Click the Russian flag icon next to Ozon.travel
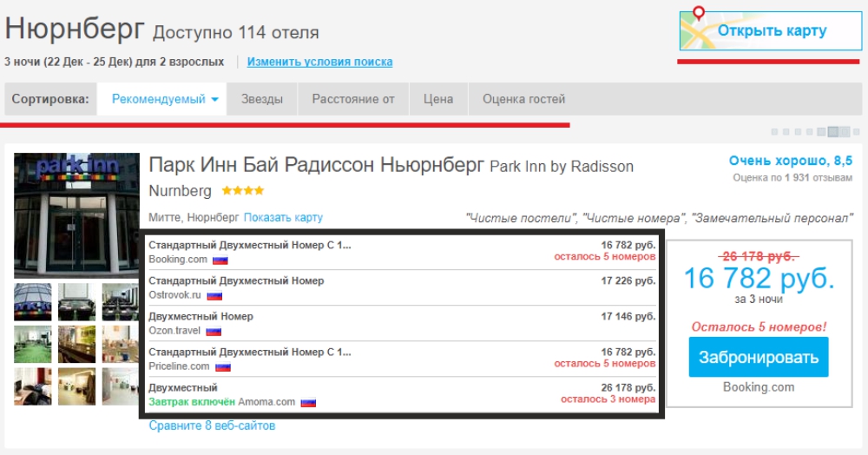Screen dimensions: 868x455 [x=214, y=332]
